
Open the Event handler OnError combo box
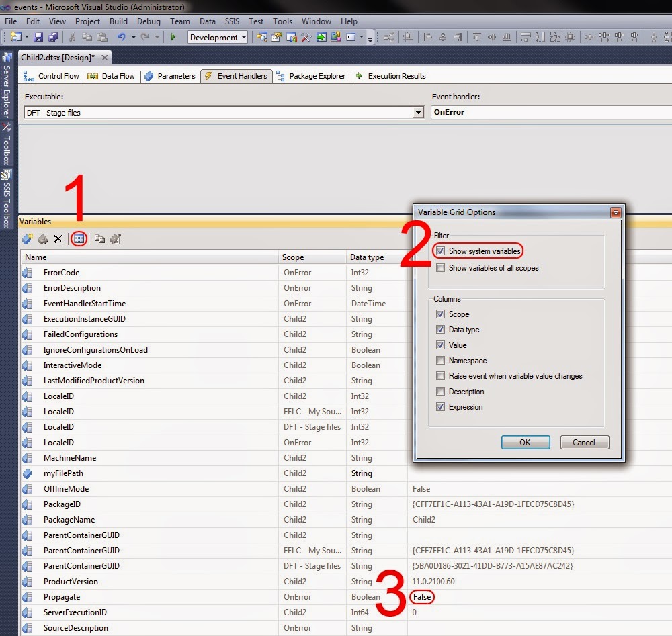551,112
